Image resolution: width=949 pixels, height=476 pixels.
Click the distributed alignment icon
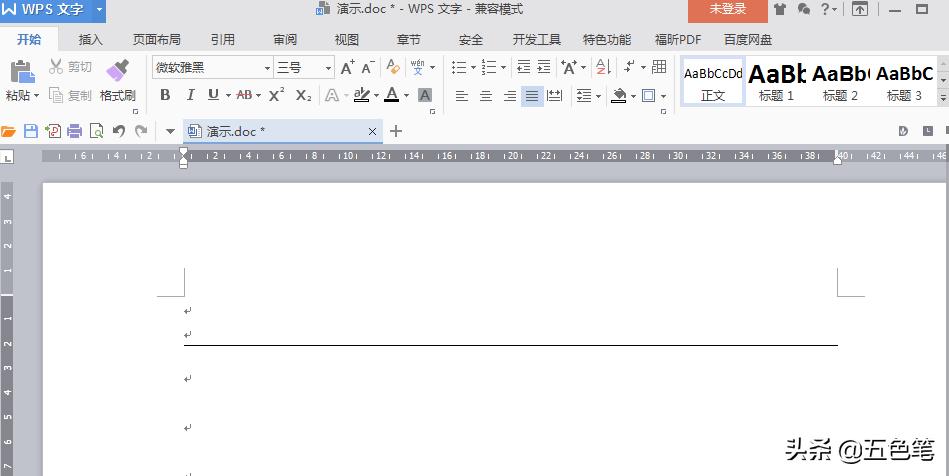click(x=554, y=95)
